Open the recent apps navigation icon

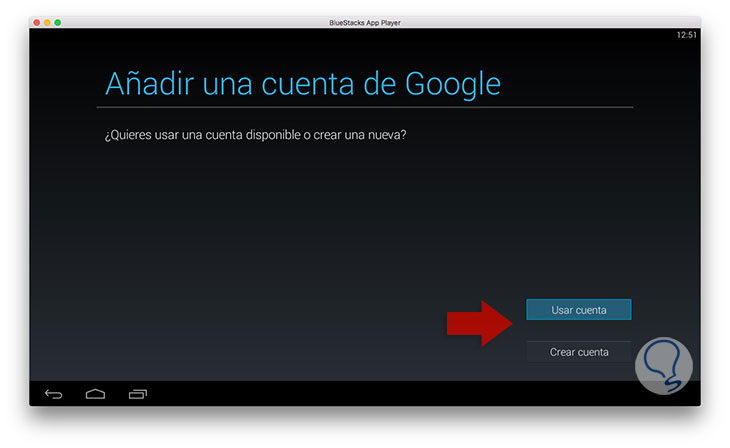138,394
